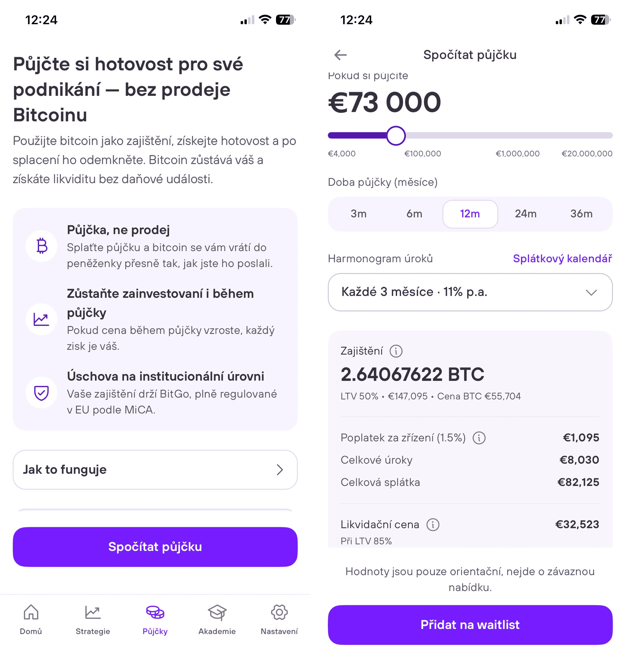Open Strategie chart icon in bottom bar
The width and height of the screenshot is (623, 672).
tap(93, 612)
